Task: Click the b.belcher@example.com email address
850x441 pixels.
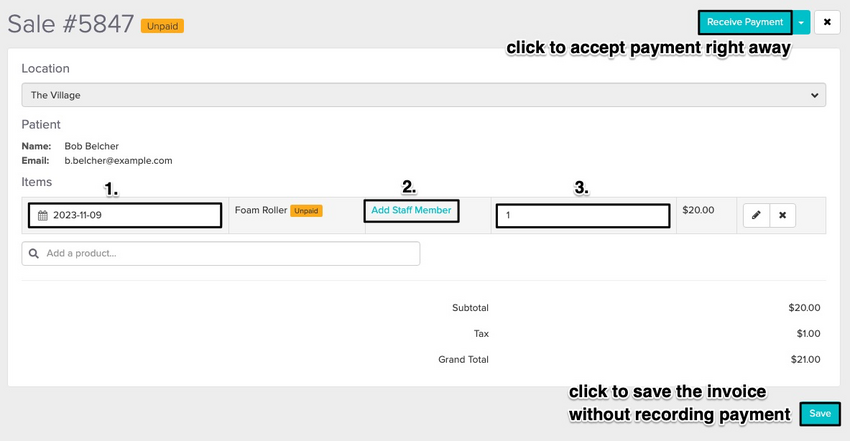Action: tap(118, 160)
